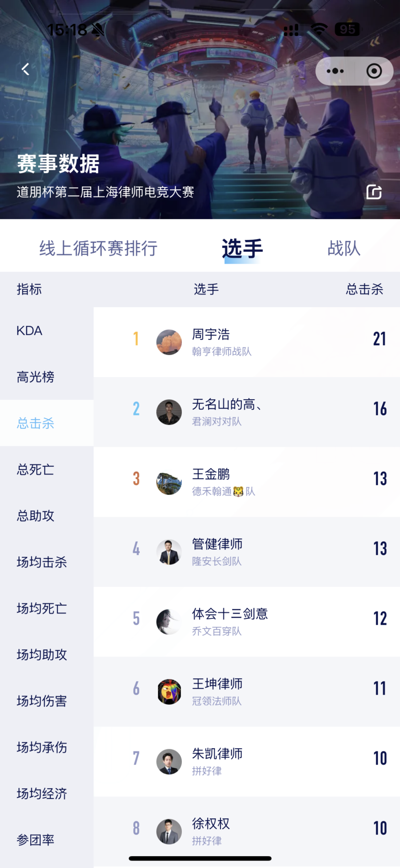The width and height of the screenshot is (400, 868).
Task: Tap 管健律师's portrait avatar
Action: (x=169, y=552)
